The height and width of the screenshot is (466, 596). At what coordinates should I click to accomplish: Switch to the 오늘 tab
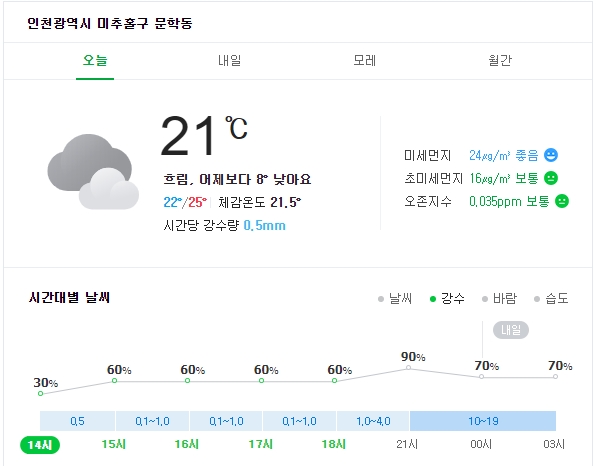[x=95, y=61]
